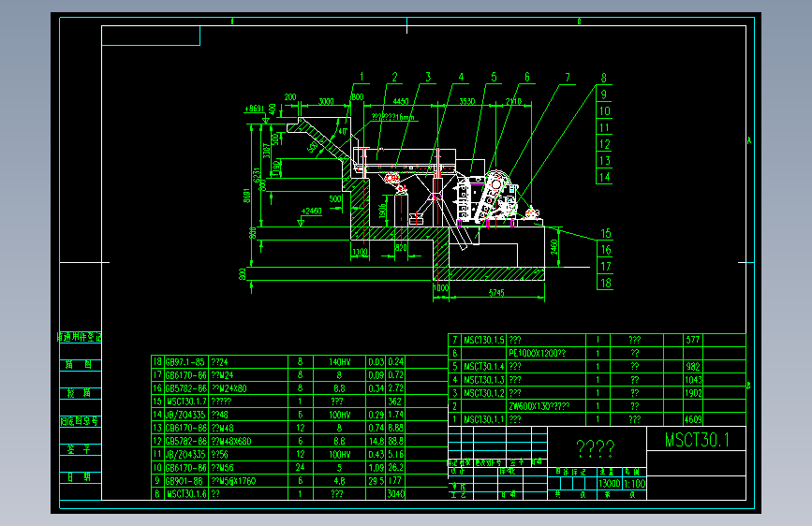Select the MSCT30.1.7 part code cell
812x526 pixels.
186,402
